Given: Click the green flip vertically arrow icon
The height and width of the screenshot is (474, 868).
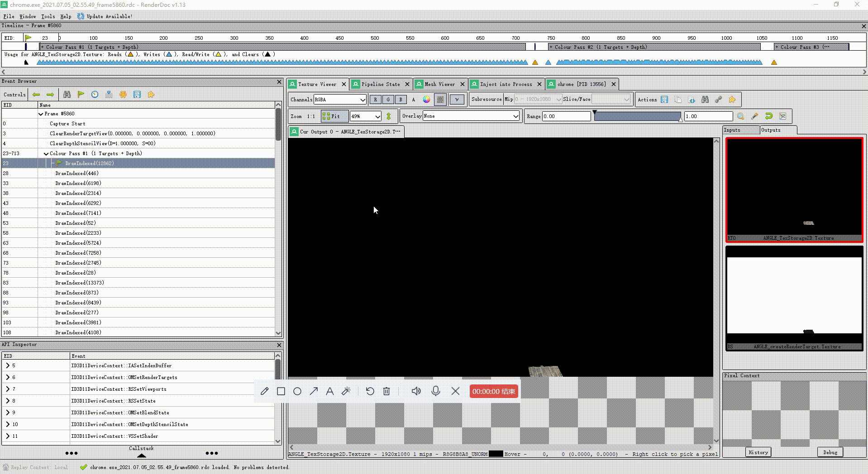Looking at the screenshot, I should coord(388,116).
